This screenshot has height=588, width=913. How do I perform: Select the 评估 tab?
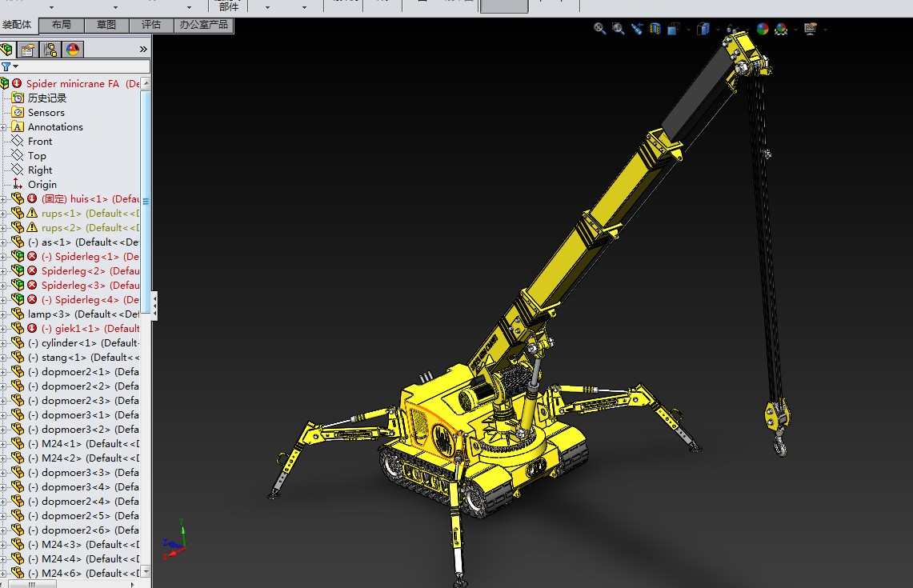151,25
